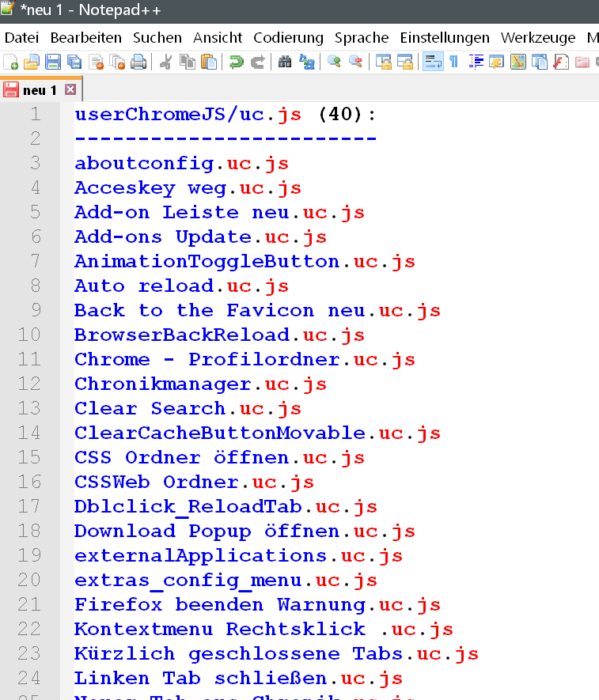Open the Datei menu
Image resolution: width=599 pixels, height=700 pixels.
pyautogui.click(x=22, y=37)
